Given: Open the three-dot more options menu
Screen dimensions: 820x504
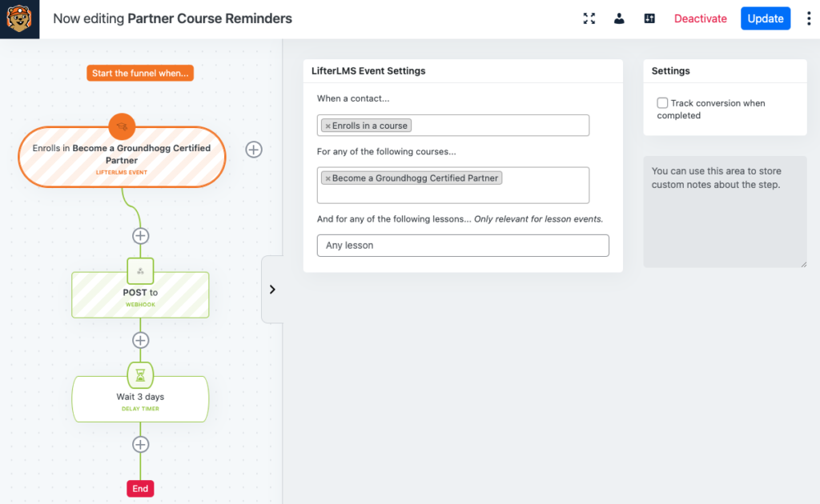Looking at the screenshot, I should [809, 19].
